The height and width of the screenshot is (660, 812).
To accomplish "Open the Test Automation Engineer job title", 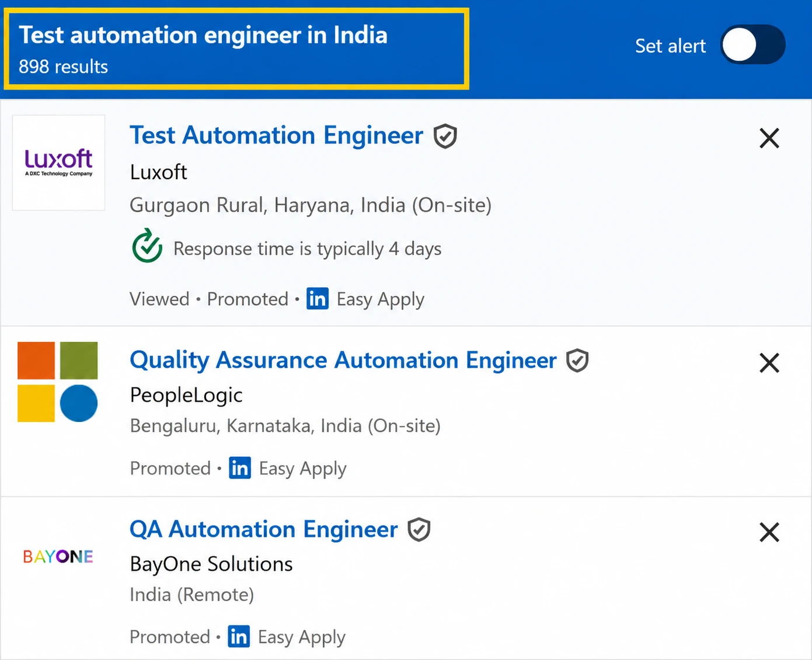I will point(276,135).
